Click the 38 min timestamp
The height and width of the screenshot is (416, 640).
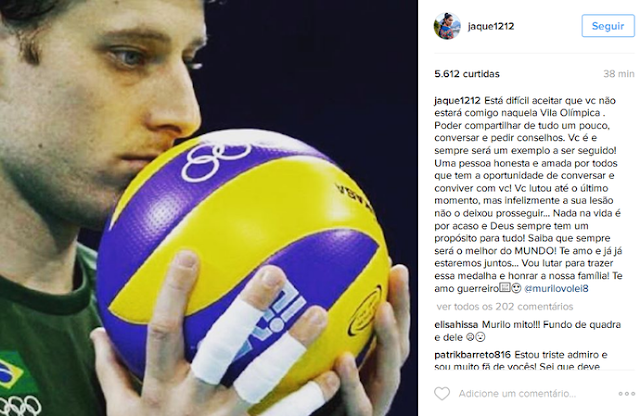pos(619,74)
